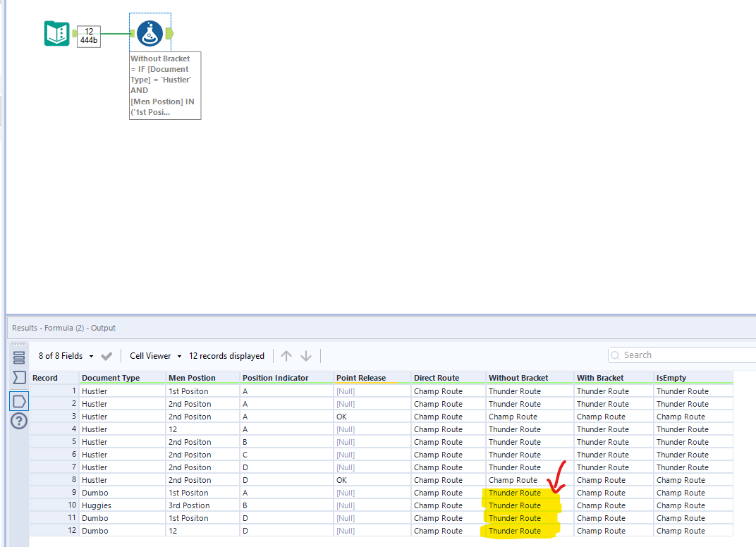Click the Formula tool output anchor
The image size is (756, 547).
click(170, 33)
